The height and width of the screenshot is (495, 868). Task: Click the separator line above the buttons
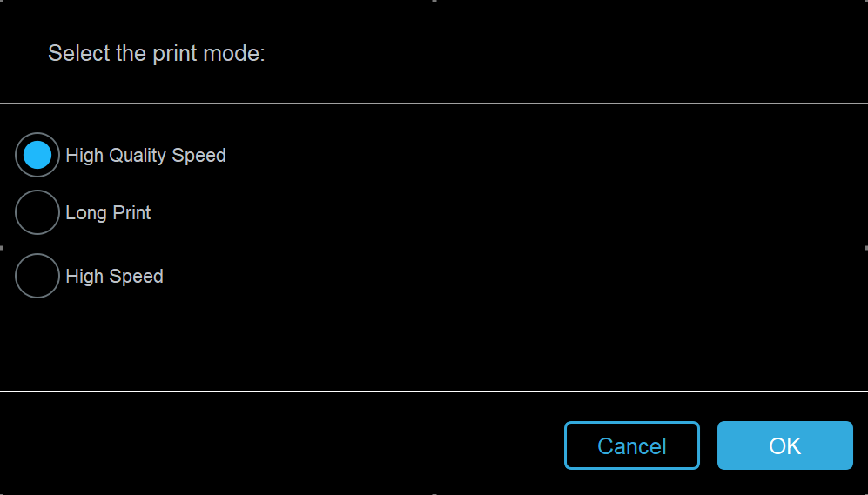pos(434,391)
